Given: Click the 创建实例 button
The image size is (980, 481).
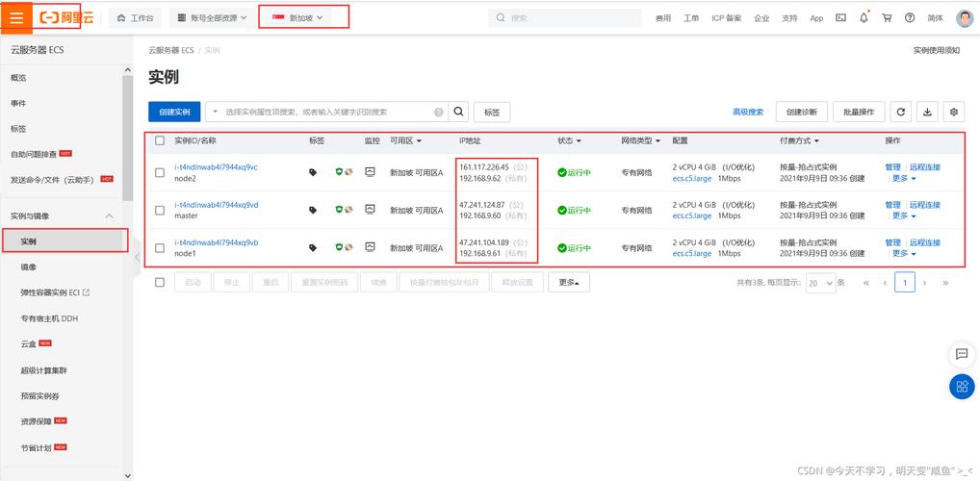Looking at the screenshot, I should [173, 112].
